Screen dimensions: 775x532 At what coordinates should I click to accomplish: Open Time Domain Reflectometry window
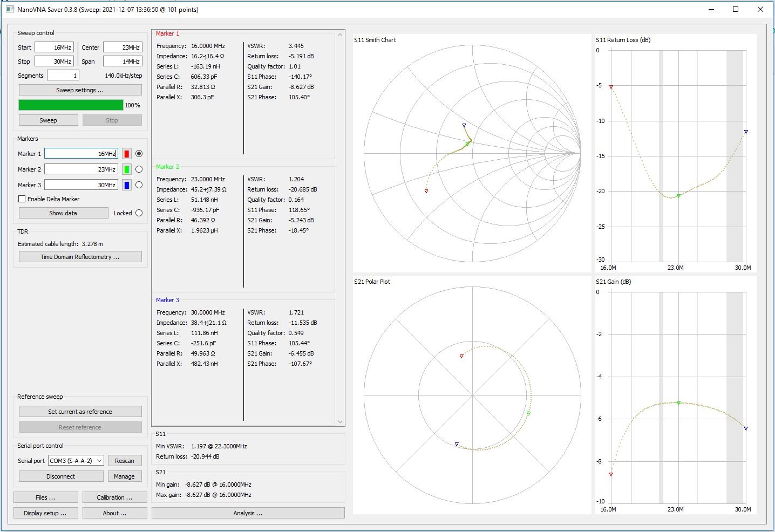(80, 257)
